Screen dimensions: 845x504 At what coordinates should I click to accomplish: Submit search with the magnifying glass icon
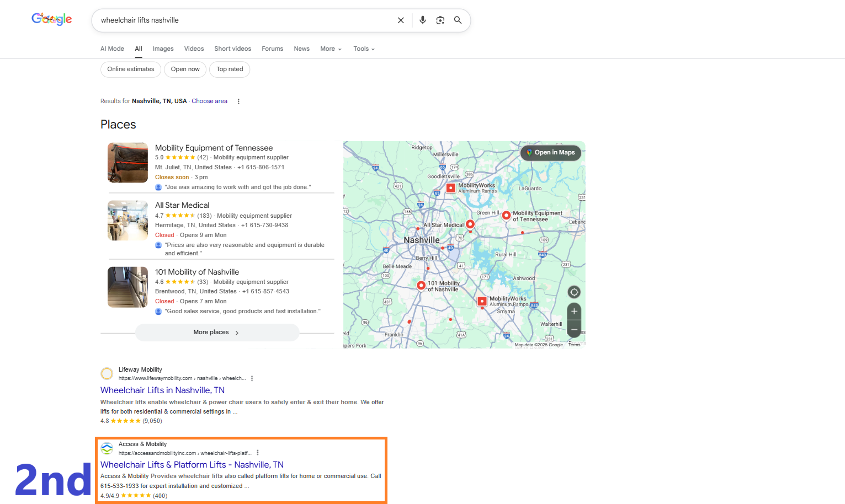click(x=458, y=20)
